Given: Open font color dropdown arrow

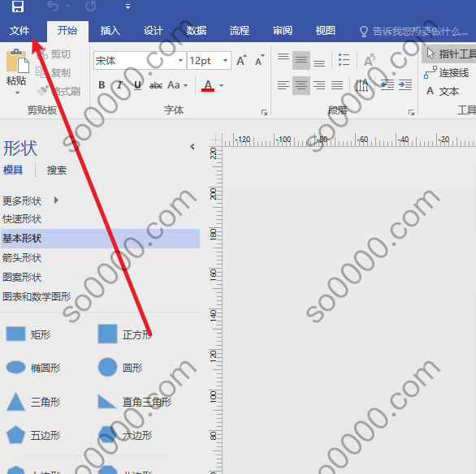Looking at the screenshot, I should 221,86.
